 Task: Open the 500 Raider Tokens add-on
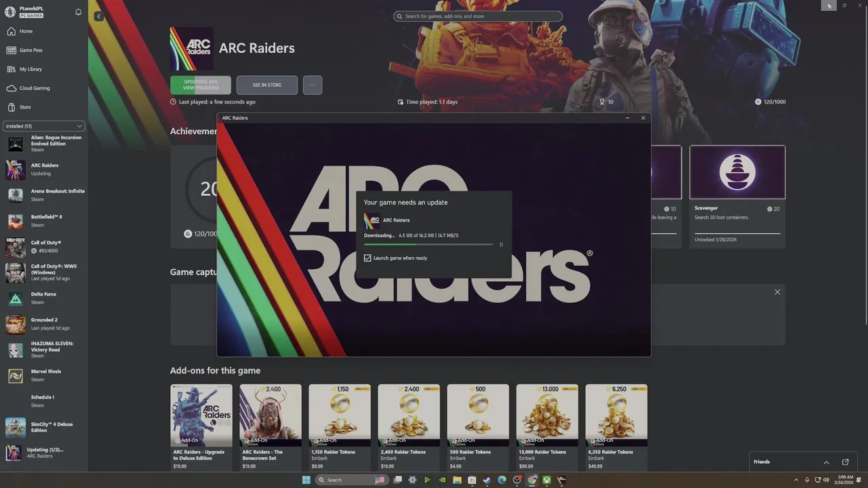(x=478, y=427)
